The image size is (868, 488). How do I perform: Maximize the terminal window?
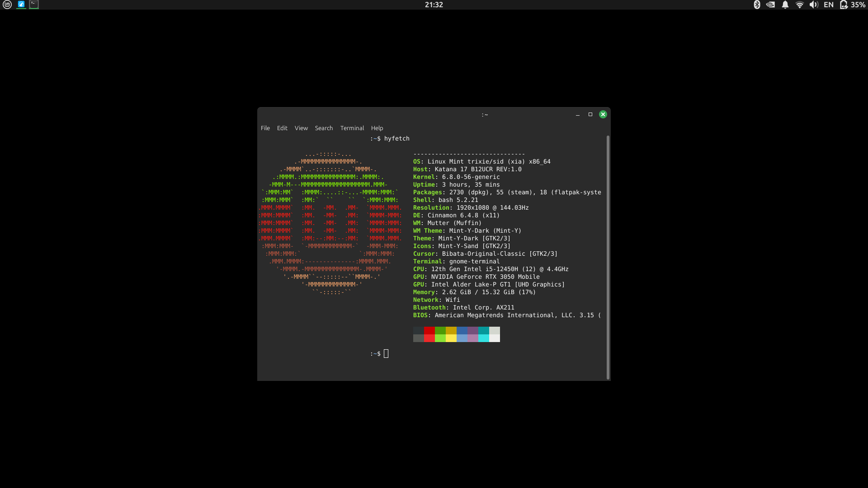coord(590,114)
